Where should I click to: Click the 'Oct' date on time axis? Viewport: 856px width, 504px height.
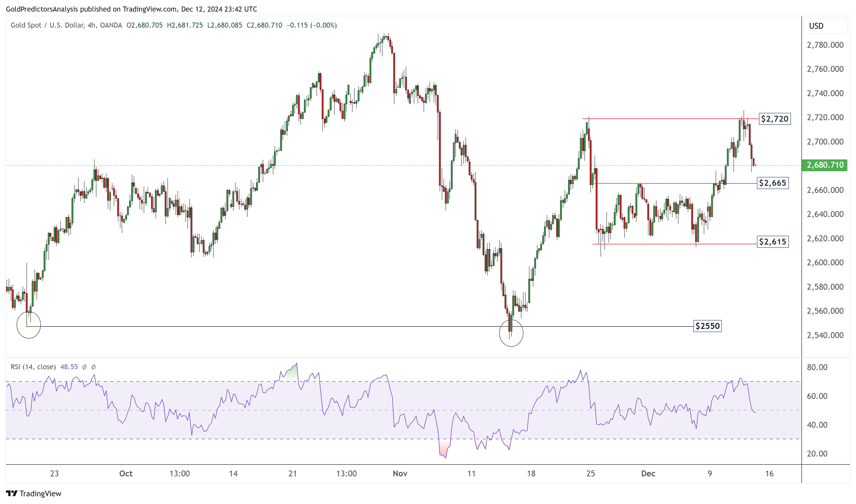[126, 473]
